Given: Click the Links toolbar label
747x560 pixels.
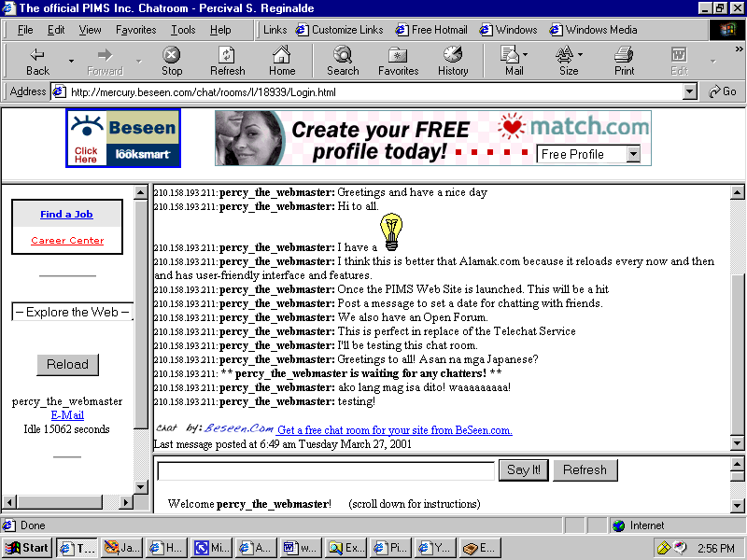Looking at the screenshot, I should [275, 30].
